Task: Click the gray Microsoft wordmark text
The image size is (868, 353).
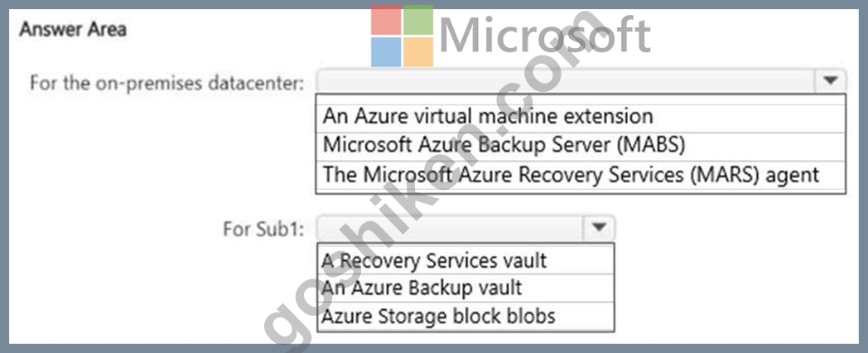Action: [x=545, y=36]
